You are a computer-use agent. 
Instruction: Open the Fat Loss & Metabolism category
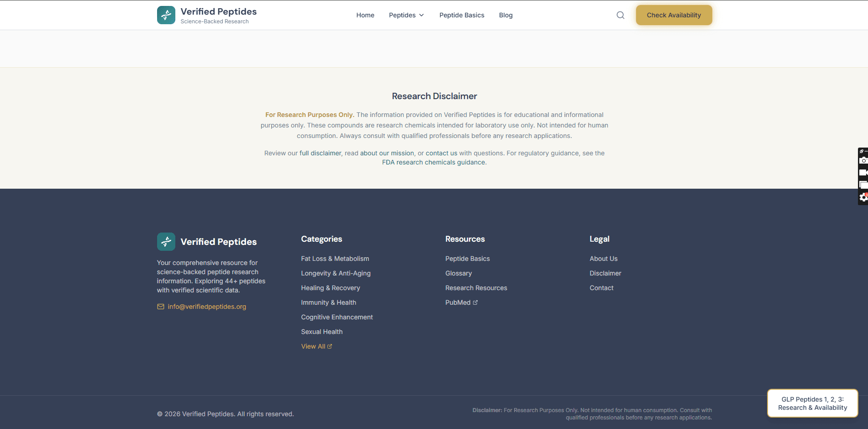click(335, 258)
